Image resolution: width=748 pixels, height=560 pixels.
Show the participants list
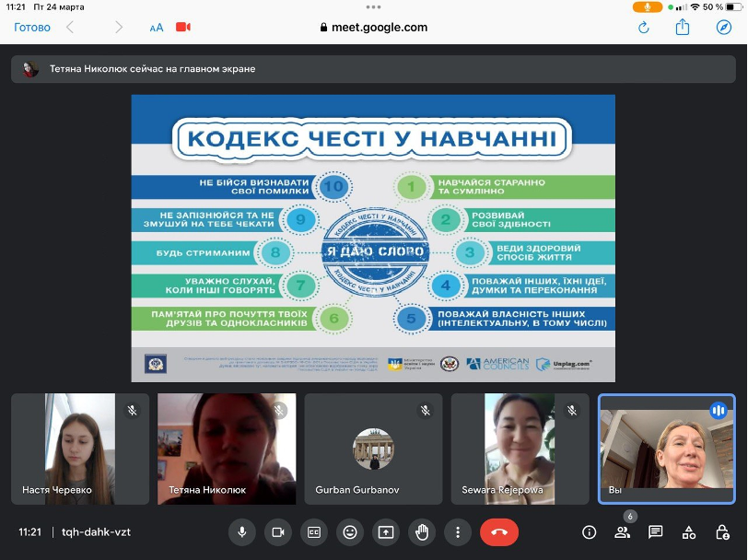tap(624, 532)
